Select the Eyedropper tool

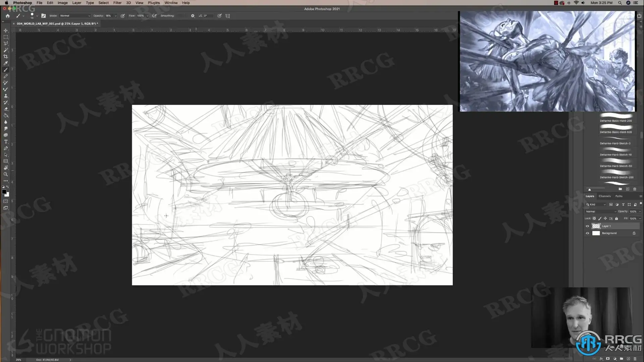6,63
